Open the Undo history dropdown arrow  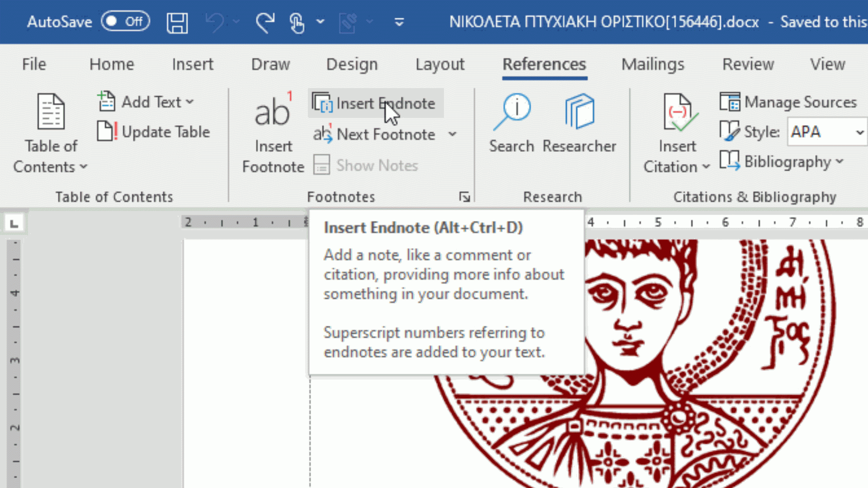pos(236,22)
